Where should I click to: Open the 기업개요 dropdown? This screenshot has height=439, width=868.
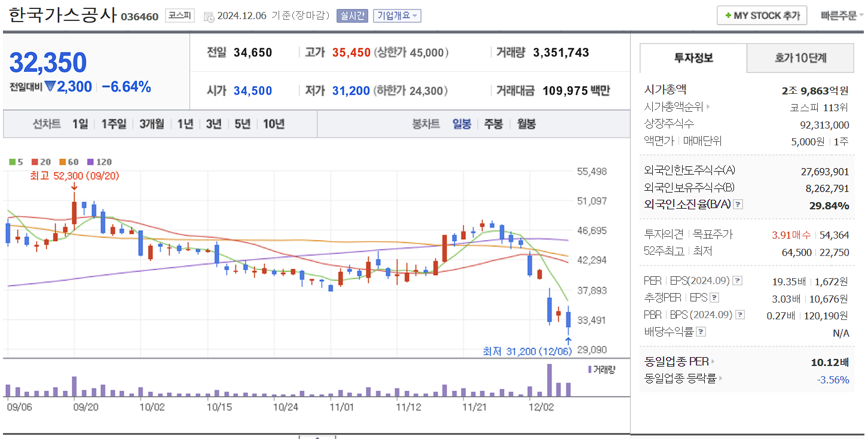click(397, 16)
